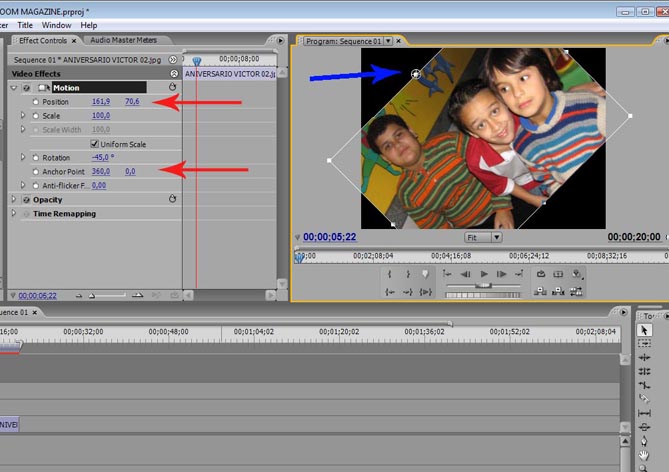Select the Ripple Edit tool
Image resolution: width=669 pixels, height=472 pixels.
pyautogui.click(x=645, y=357)
